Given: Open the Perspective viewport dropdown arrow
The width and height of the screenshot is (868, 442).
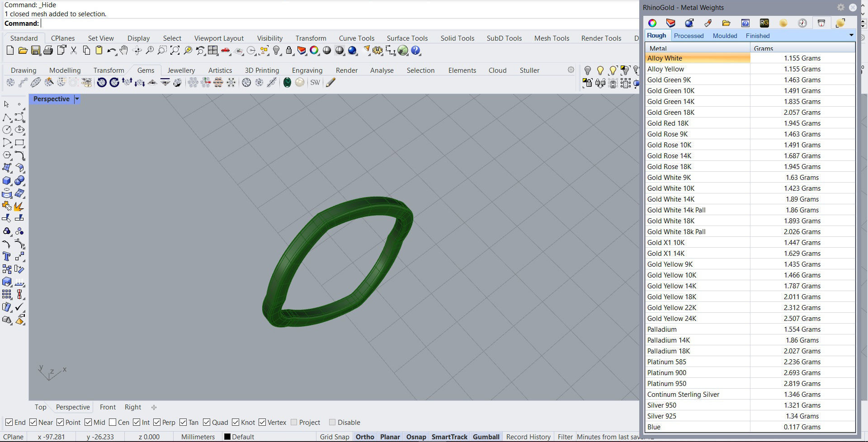Looking at the screenshot, I should click(77, 99).
